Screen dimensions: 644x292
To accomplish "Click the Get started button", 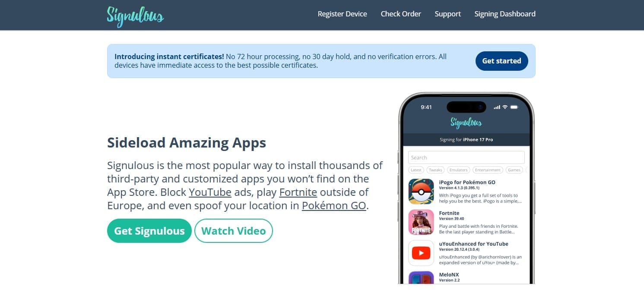I will point(501,61).
